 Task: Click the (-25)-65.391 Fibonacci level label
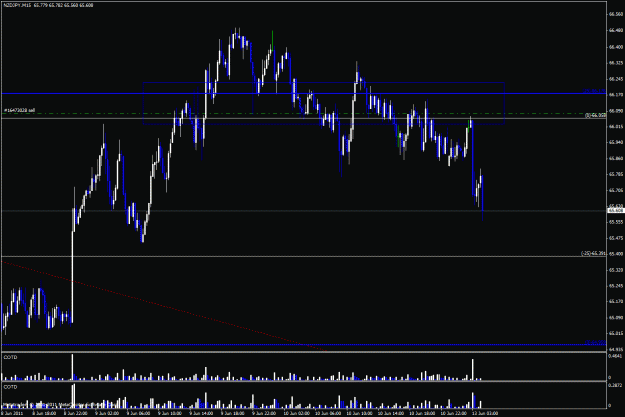tap(594, 253)
